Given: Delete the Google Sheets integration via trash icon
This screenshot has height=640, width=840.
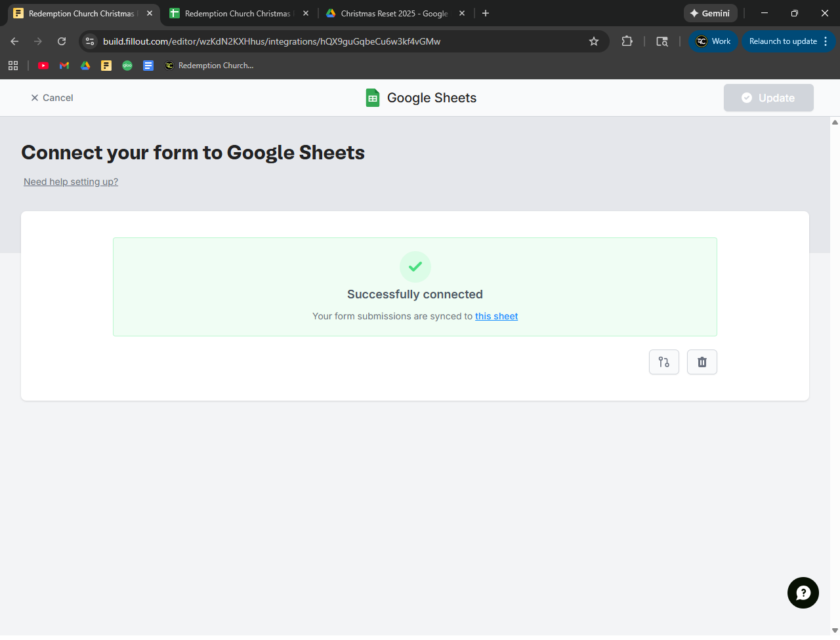Looking at the screenshot, I should 702,362.
